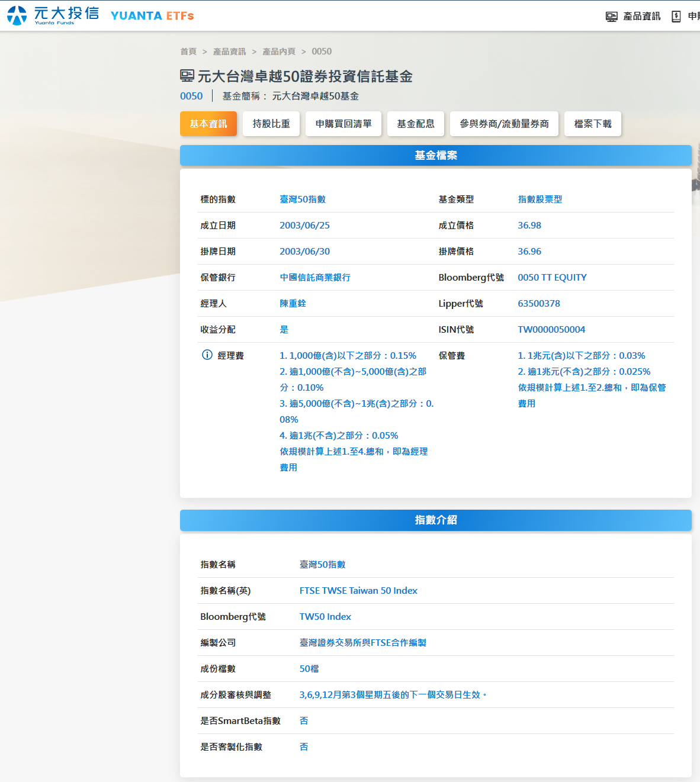700x782 pixels.
Task: Click the subscription document icon in header
Action: (x=676, y=17)
